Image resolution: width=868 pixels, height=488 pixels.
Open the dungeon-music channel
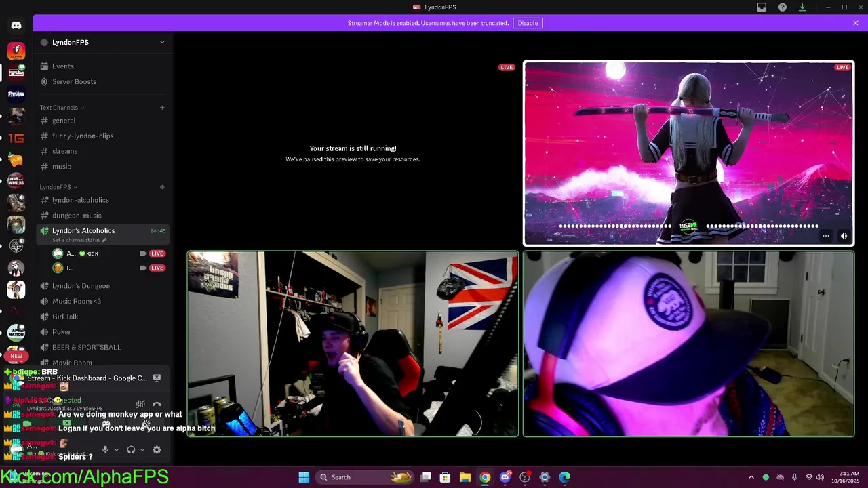102,216
